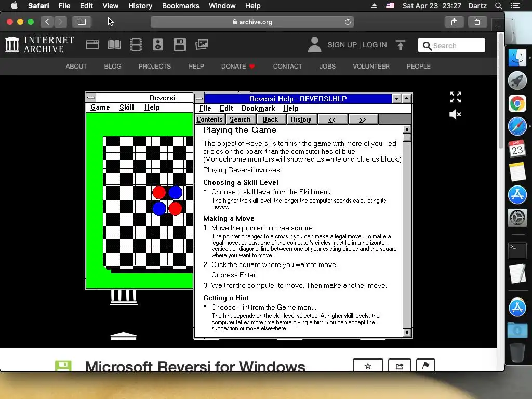Open Safari's Bookmarks menu
Image resolution: width=532 pixels, height=399 pixels.
click(180, 6)
